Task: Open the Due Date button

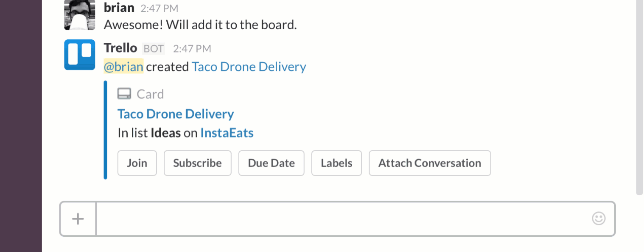Action: point(271,163)
